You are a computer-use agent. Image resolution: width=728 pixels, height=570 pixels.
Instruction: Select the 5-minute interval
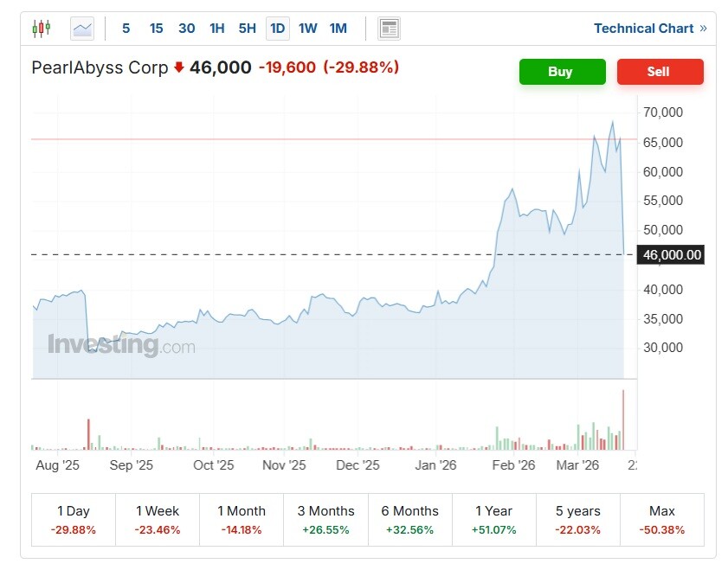126,28
